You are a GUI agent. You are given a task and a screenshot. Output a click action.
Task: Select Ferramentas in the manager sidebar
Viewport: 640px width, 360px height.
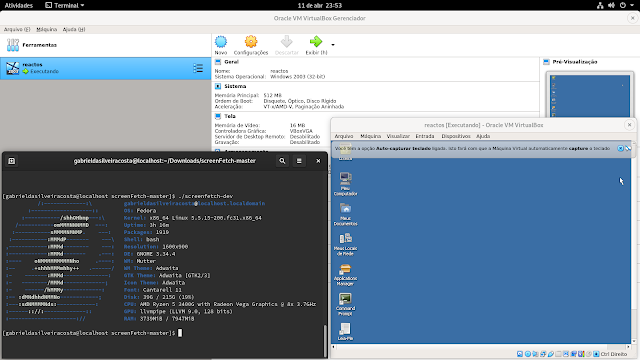point(105,45)
